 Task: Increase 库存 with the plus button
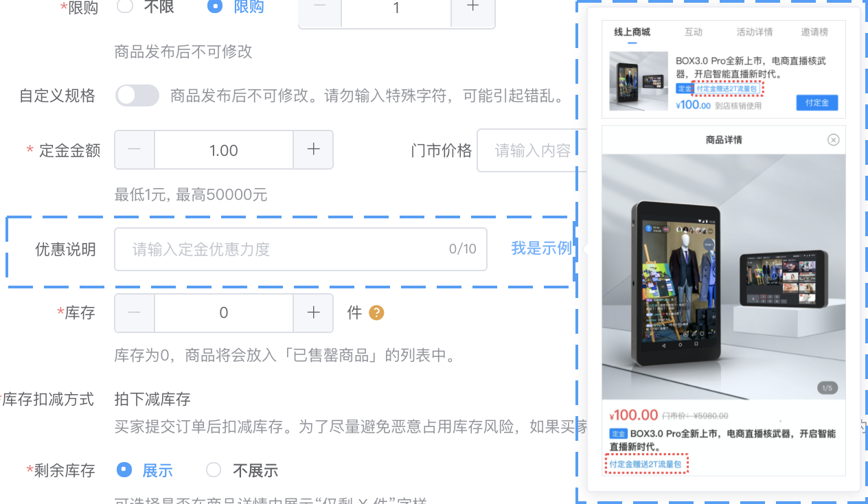point(313,313)
